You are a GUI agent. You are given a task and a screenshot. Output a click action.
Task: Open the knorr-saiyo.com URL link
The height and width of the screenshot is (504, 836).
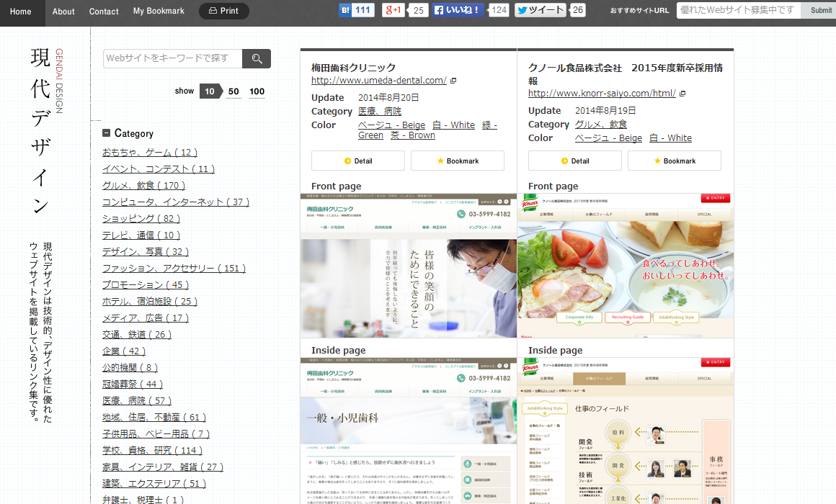click(602, 93)
